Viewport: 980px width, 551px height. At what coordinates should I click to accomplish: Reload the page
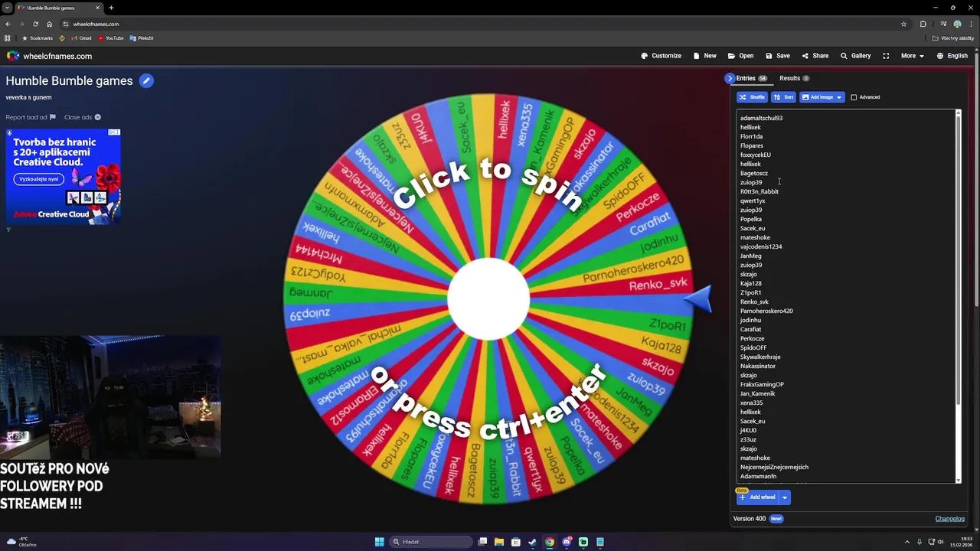click(35, 24)
